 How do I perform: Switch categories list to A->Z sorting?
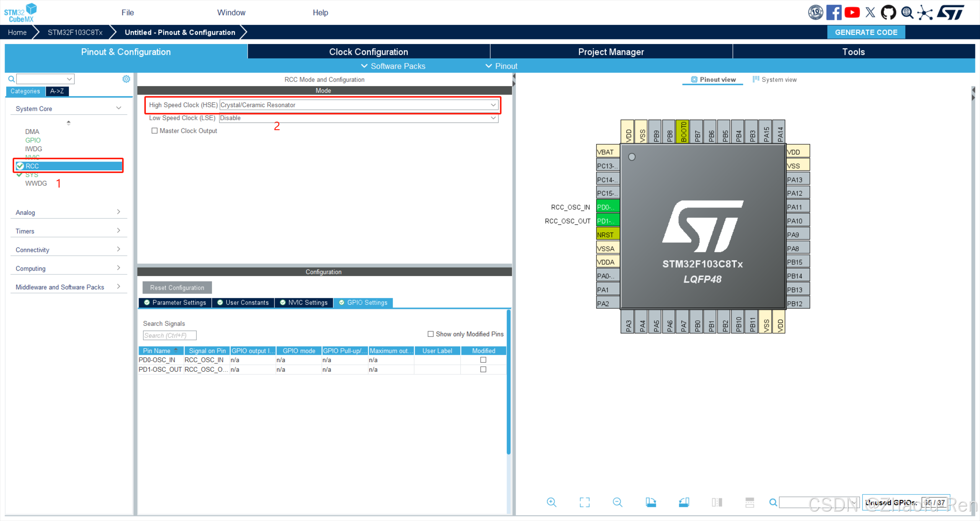click(57, 91)
